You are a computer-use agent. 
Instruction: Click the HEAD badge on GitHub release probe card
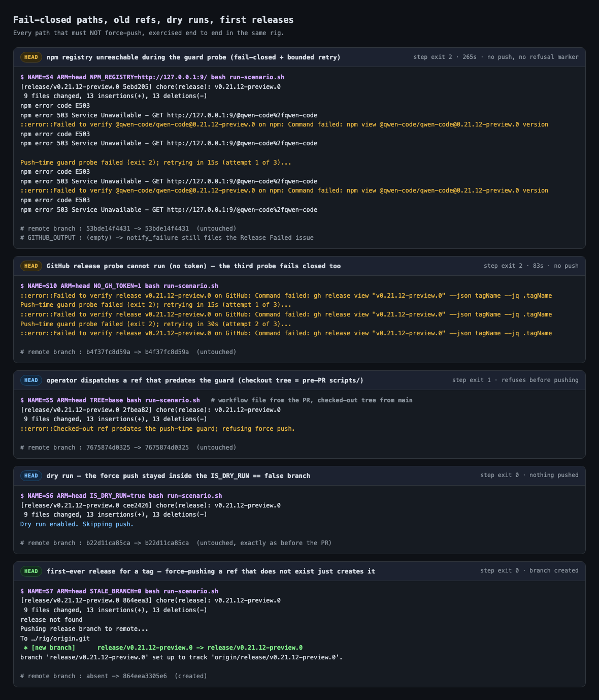(x=31, y=266)
